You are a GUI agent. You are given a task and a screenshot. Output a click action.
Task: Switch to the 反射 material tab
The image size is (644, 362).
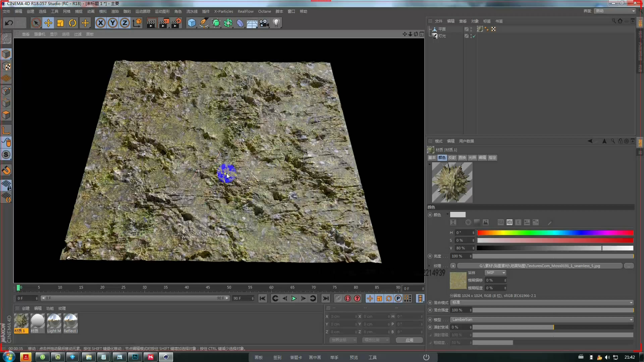[452, 158]
